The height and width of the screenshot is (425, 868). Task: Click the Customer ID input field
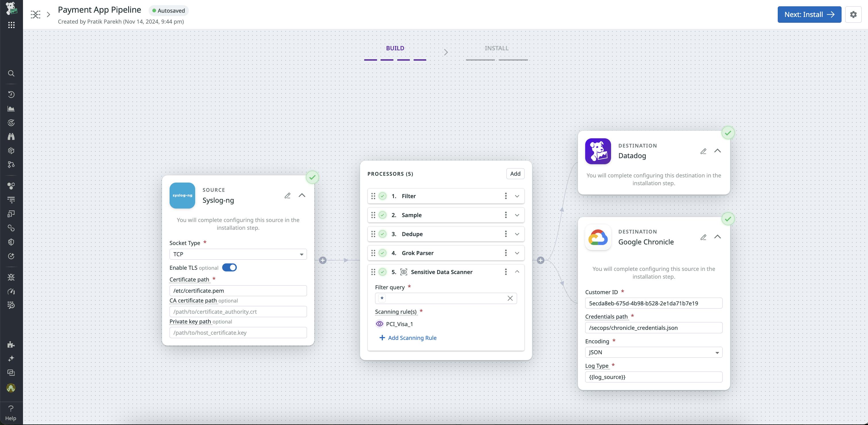653,303
